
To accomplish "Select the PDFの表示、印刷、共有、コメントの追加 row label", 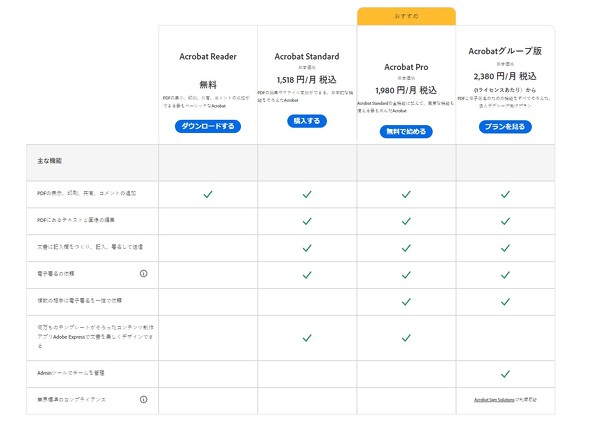I will point(87,193).
